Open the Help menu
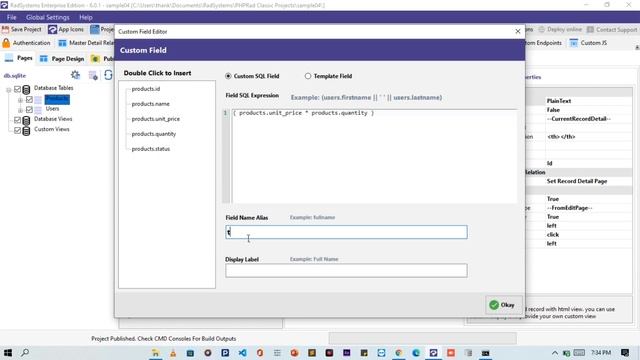This screenshot has height=360, width=640. point(86,17)
